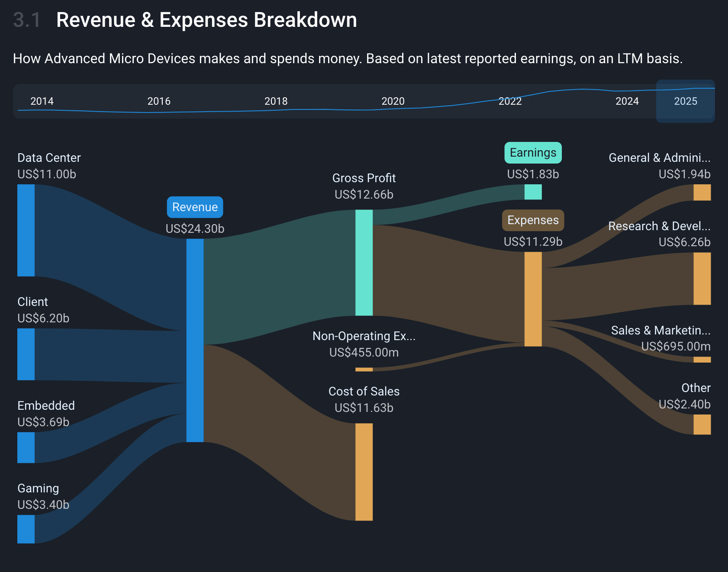Viewport: 728px width, 572px height.
Task: Click the 'Gross Profit' label
Action: point(364,178)
